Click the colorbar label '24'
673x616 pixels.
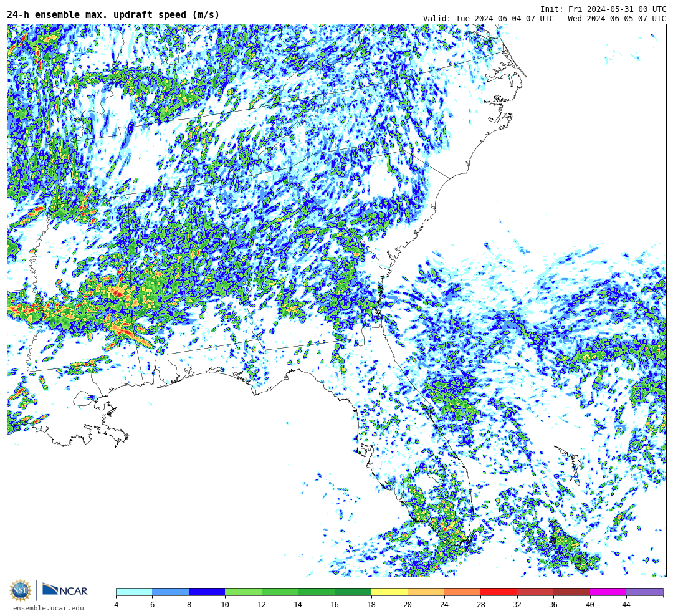pos(444,605)
